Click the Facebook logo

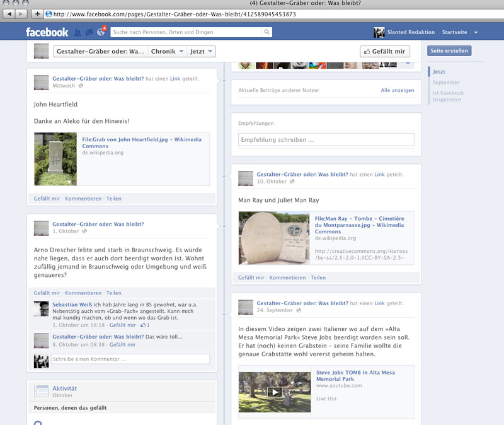coord(47,32)
